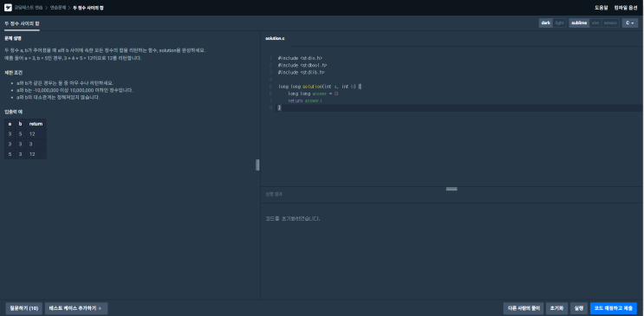Click the 질문하기 (10) button

(x=24, y=308)
